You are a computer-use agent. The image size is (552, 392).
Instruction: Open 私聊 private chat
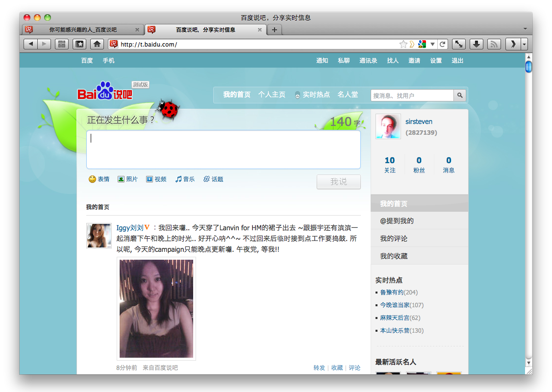(x=344, y=61)
